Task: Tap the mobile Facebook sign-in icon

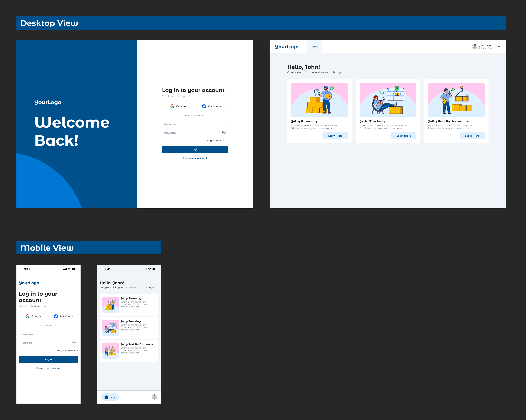Action: pos(56,316)
